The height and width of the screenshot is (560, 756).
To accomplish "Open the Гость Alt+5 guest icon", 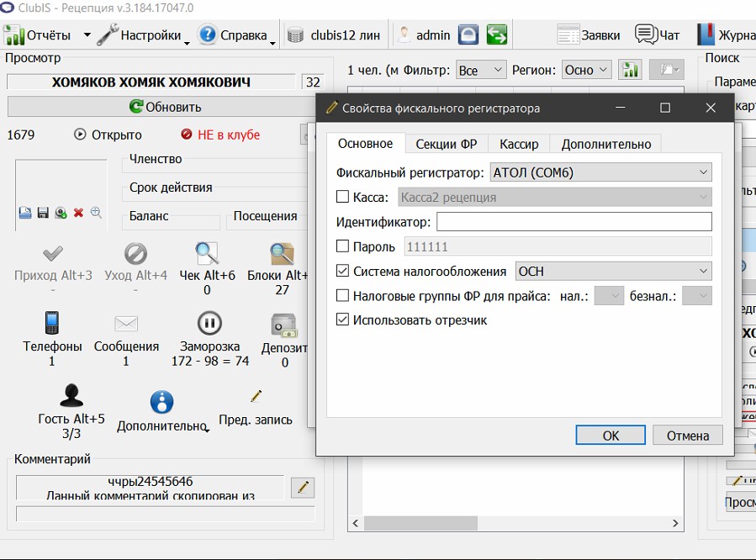I will 71,396.
